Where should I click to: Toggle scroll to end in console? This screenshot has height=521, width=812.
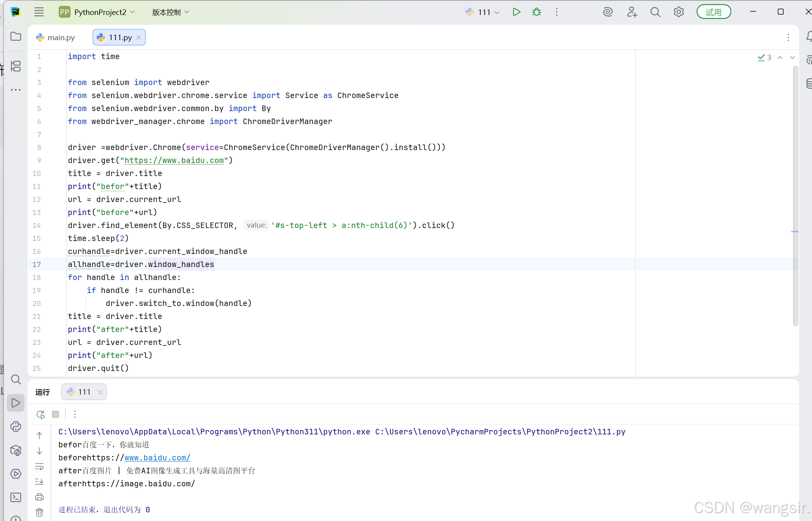[x=39, y=482]
